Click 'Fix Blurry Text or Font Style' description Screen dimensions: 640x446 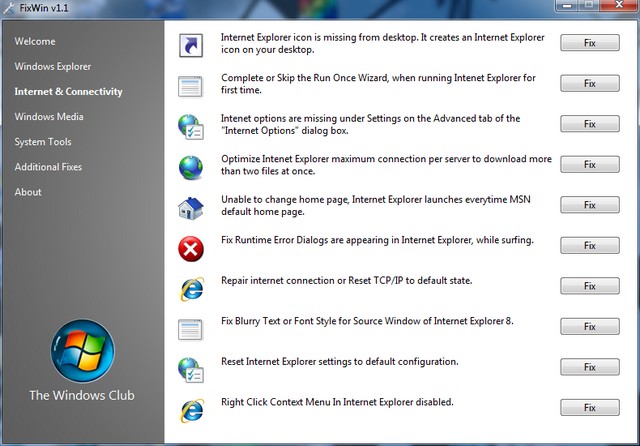[367, 321]
